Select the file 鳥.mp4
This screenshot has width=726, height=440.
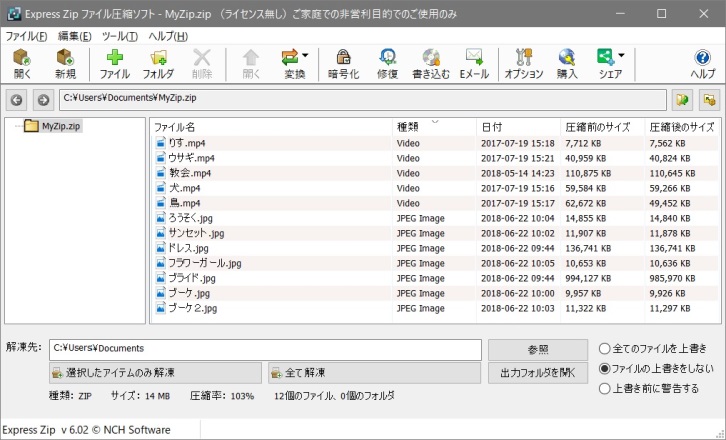pyautogui.click(x=184, y=203)
